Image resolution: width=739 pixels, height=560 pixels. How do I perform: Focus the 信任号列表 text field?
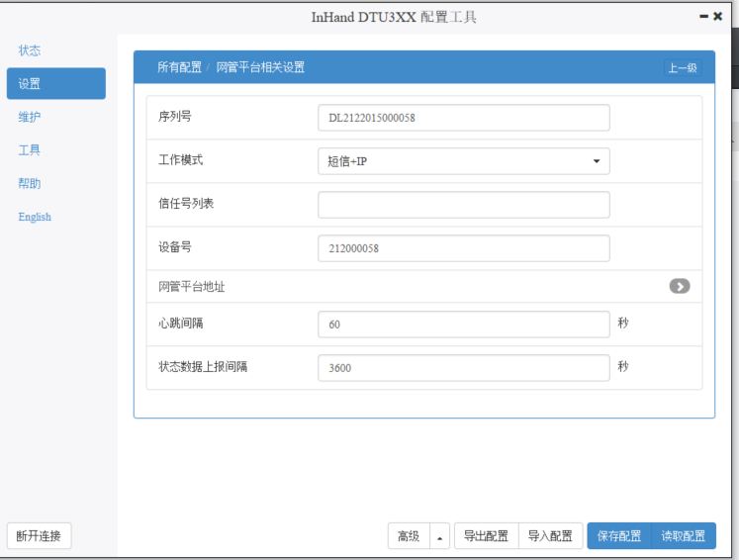[x=463, y=205]
